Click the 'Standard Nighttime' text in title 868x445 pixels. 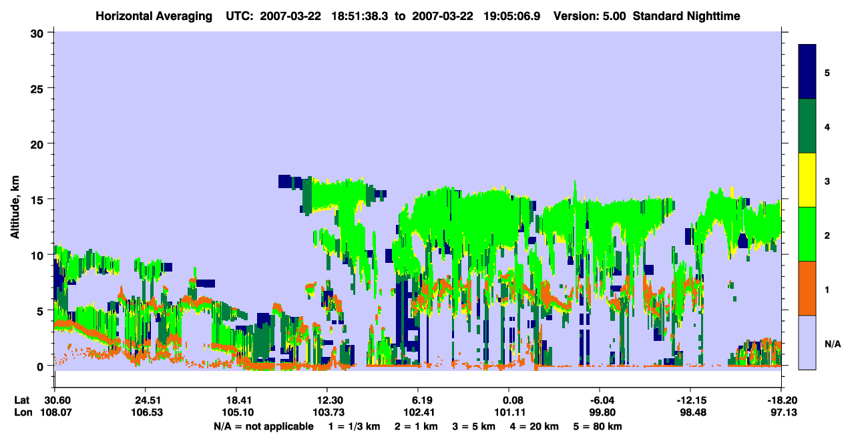(x=686, y=16)
